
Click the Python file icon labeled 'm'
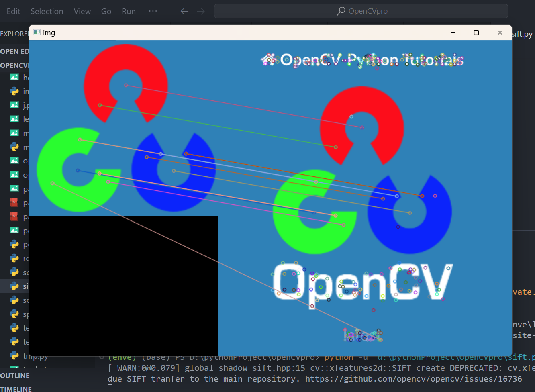coord(14,147)
